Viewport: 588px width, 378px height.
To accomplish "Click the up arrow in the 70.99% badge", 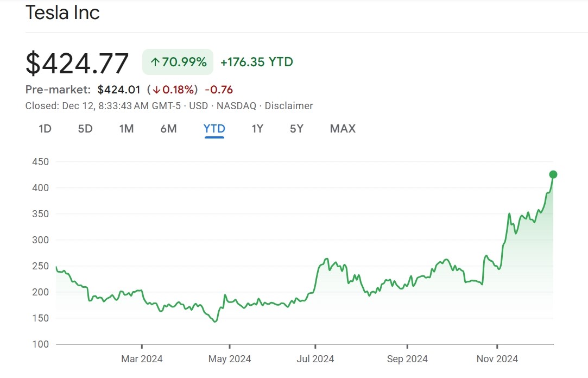I will pyautogui.click(x=155, y=62).
